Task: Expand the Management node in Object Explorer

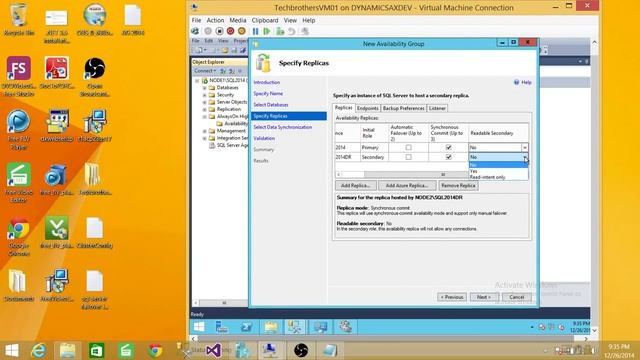Action: [x=204, y=131]
